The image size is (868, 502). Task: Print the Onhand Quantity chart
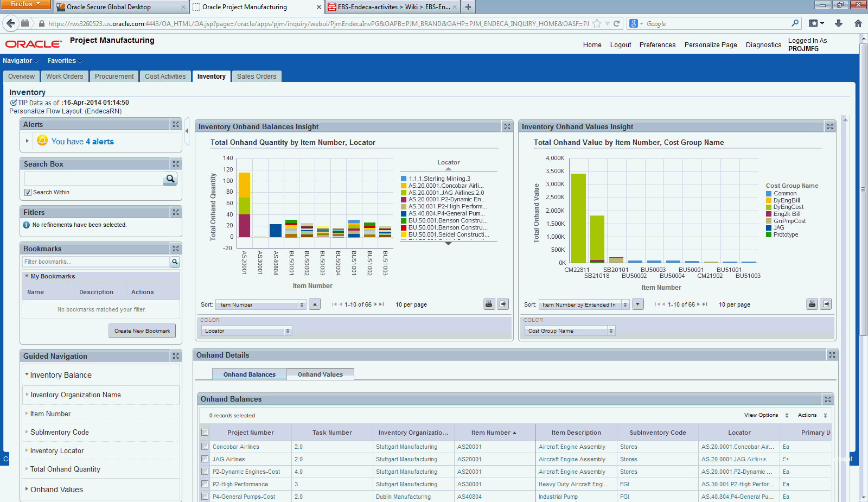pyautogui.click(x=489, y=304)
